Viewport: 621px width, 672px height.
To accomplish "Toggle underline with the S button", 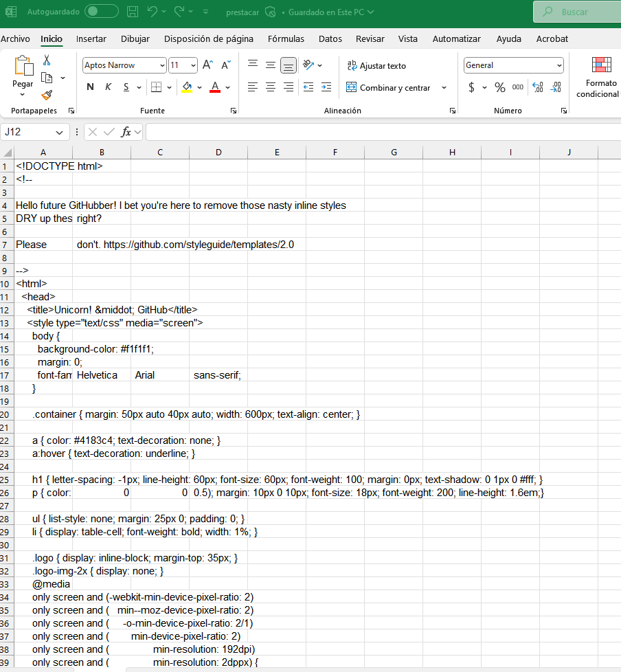I will (126, 87).
